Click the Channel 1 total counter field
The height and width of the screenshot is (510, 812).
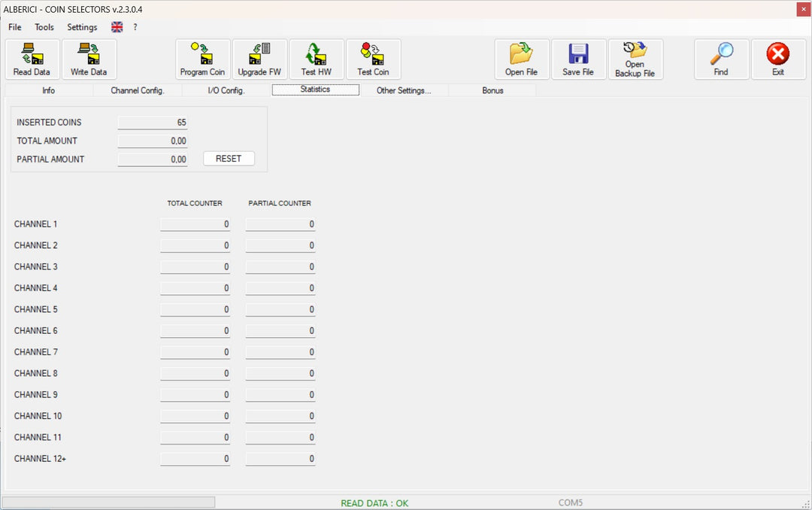point(195,224)
